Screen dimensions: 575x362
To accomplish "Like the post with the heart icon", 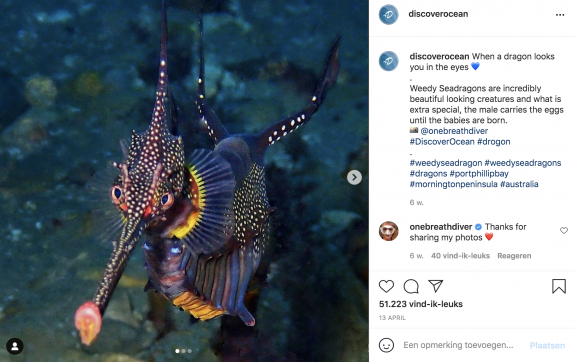I will pos(386,286).
